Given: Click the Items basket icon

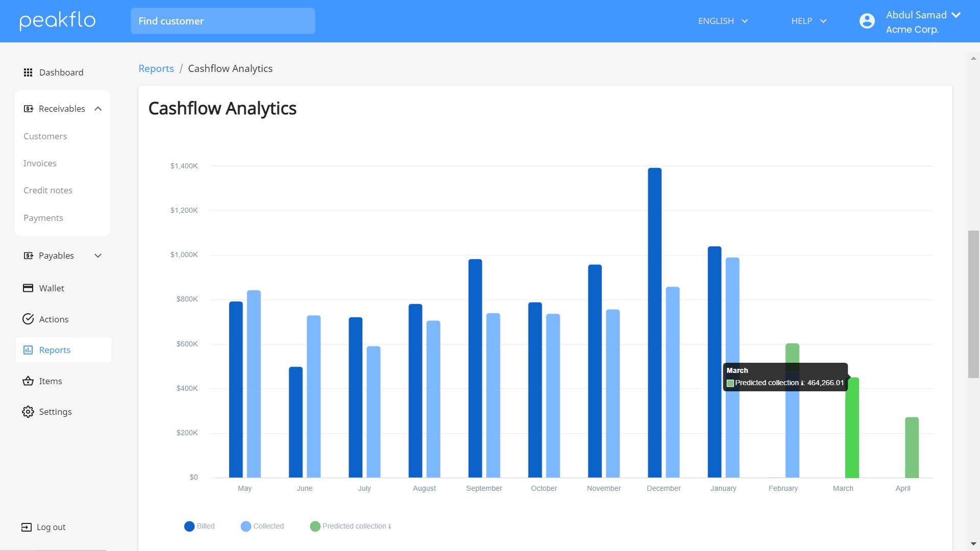Looking at the screenshot, I should (x=28, y=381).
